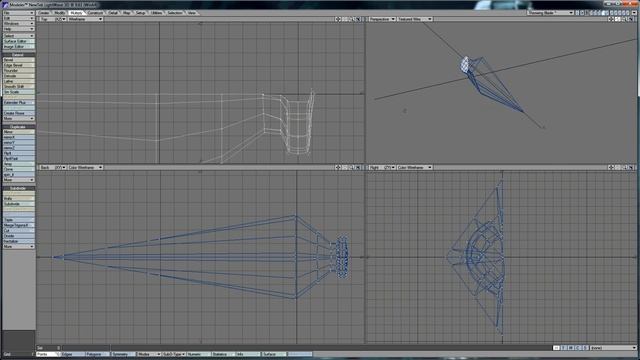Open the Textured Wire display dropdown
640x360 pixels.
(414, 19)
